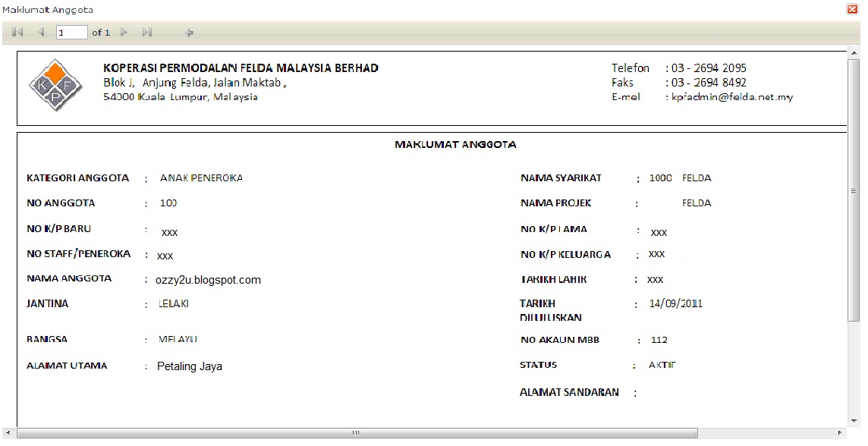
Task: Jump to last page of report
Action: pyautogui.click(x=146, y=32)
